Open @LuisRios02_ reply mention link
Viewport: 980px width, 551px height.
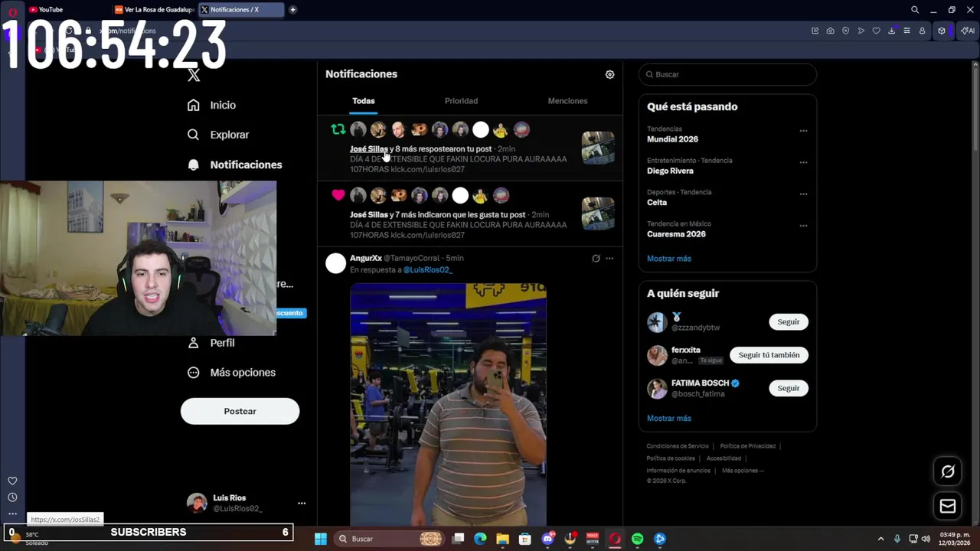click(x=428, y=270)
